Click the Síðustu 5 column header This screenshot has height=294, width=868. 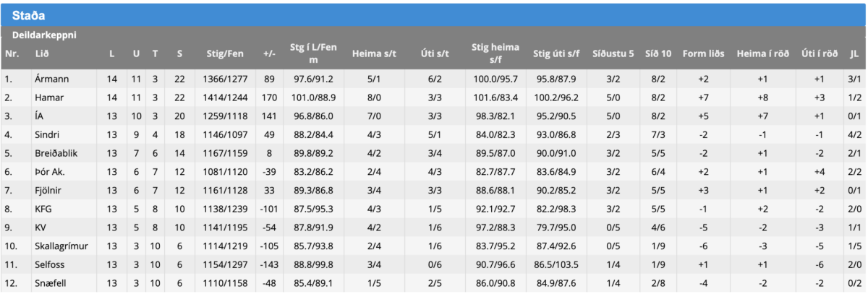tap(612, 54)
